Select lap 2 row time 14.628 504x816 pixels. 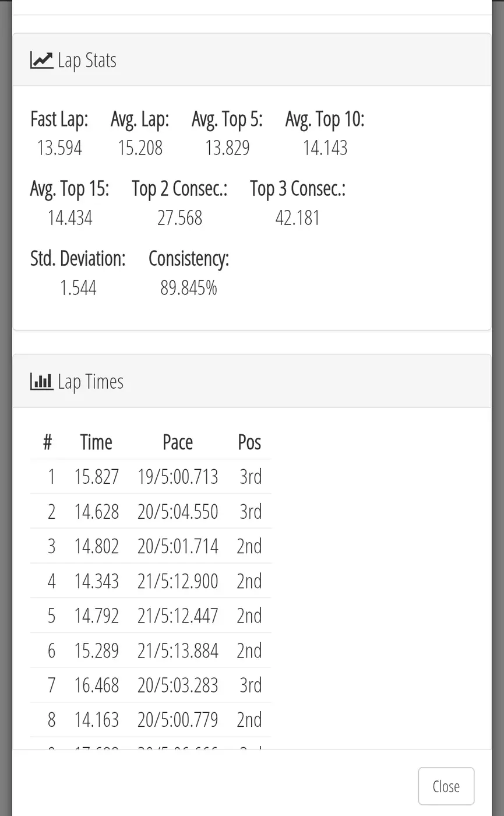97,512
